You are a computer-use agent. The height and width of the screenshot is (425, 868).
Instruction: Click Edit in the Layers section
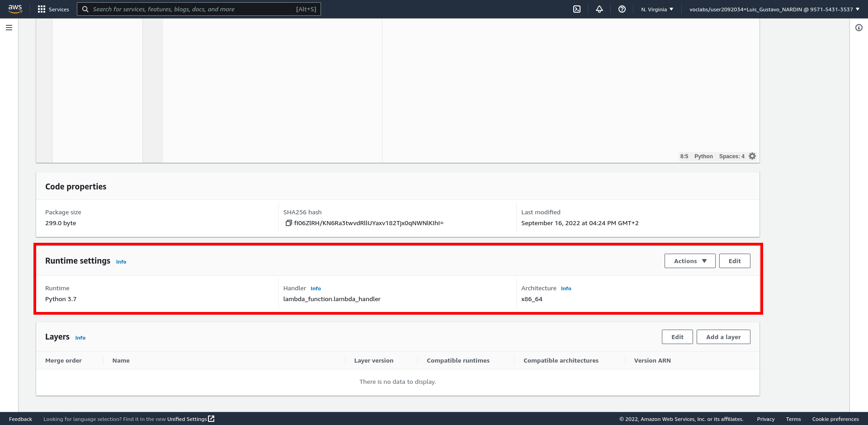677,337
